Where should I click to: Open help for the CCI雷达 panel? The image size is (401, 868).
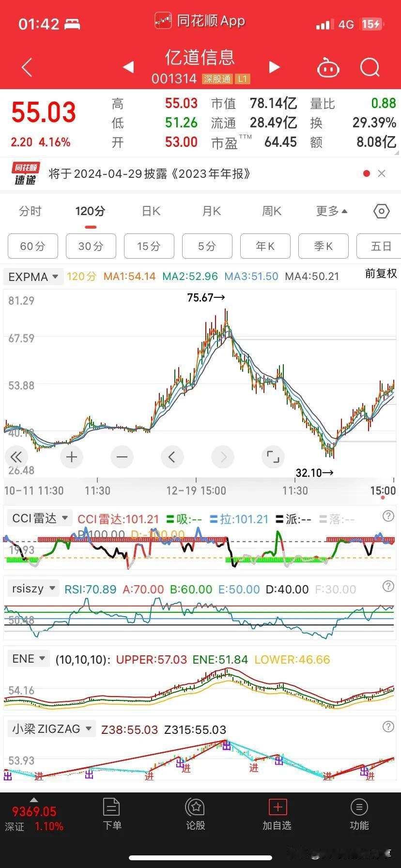click(x=388, y=516)
